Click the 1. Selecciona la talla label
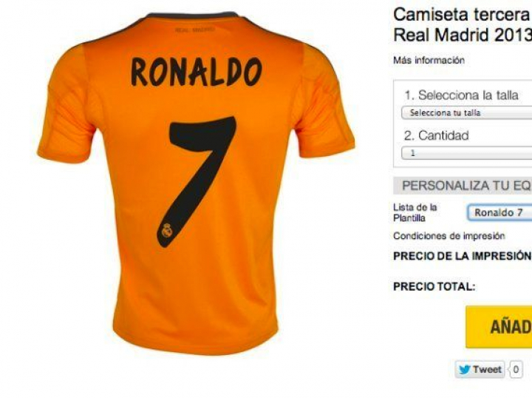Image resolution: width=532 pixels, height=398 pixels. (x=461, y=95)
